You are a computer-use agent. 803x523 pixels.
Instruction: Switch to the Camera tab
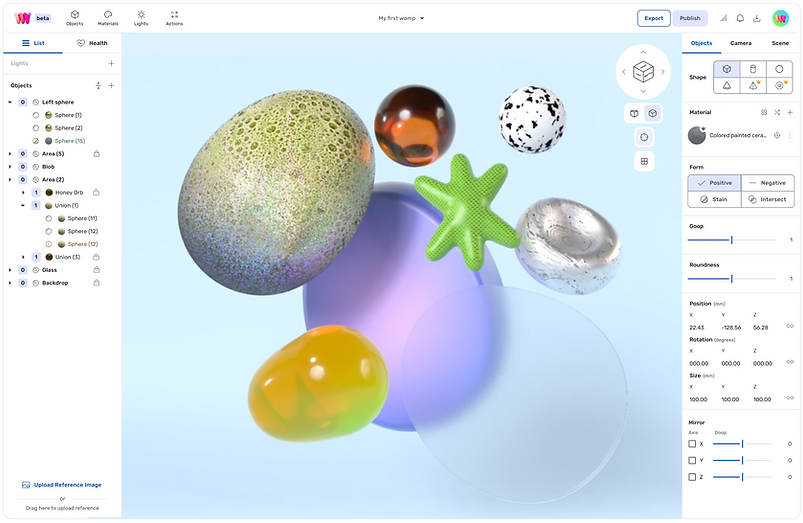tap(741, 43)
